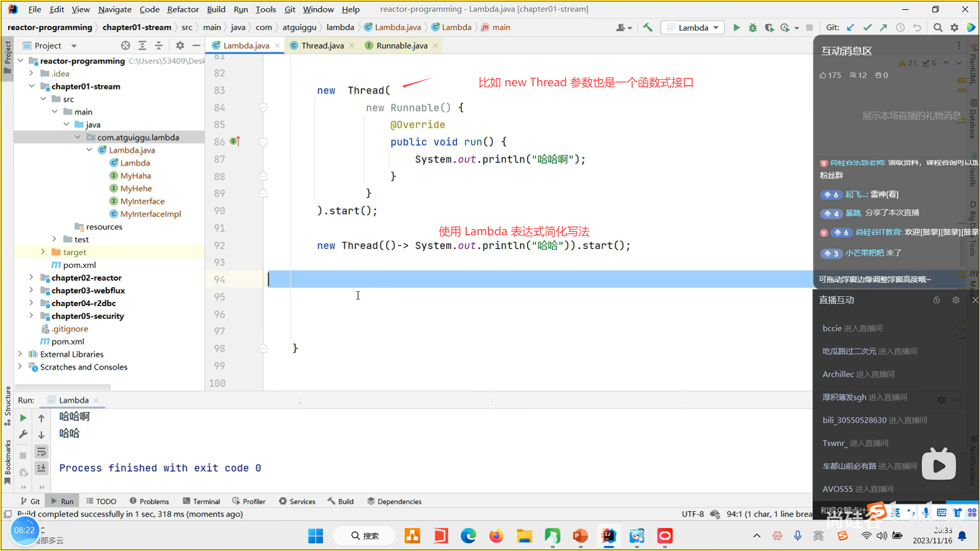
Task: Open the Terminal tool window
Action: coord(202,501)
